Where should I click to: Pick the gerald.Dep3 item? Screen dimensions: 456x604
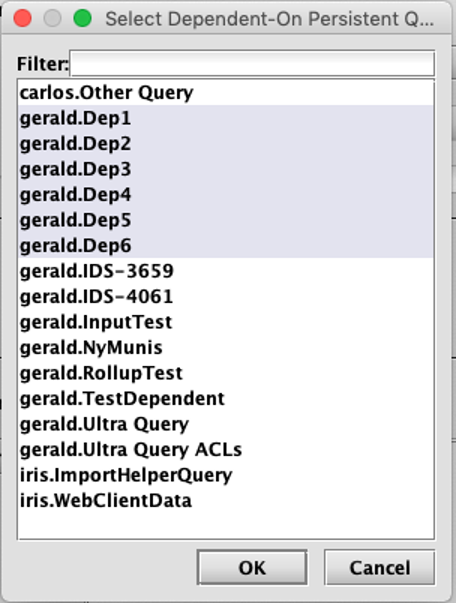226,169
